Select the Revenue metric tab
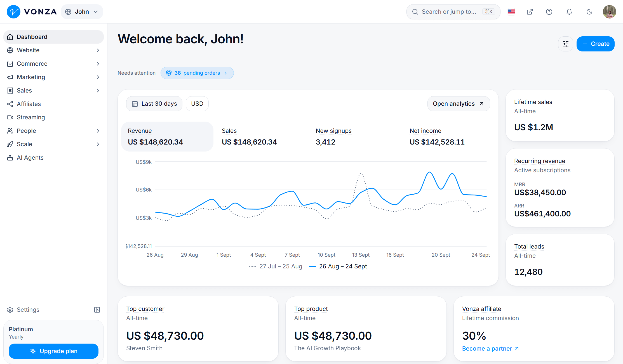 tap(167, 137)
